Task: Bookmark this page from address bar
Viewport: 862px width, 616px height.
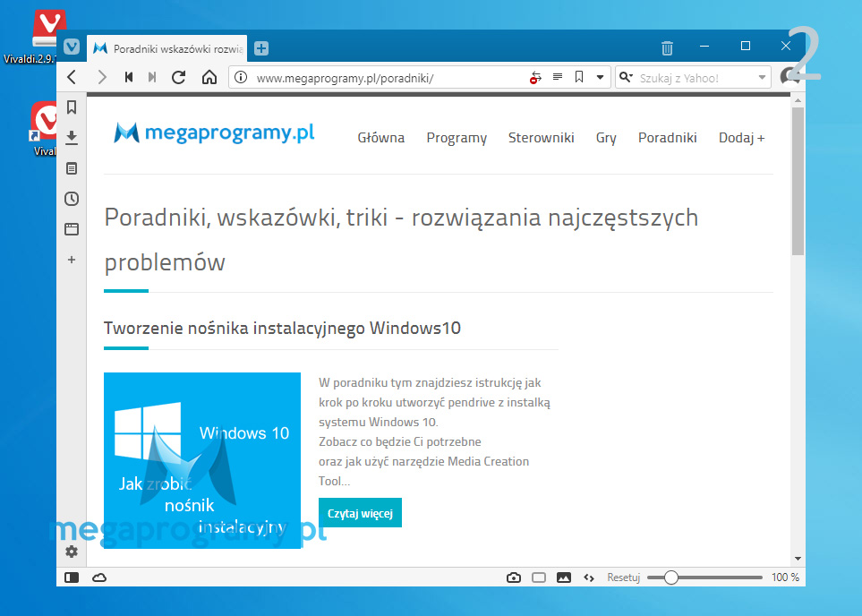Action: coord(579,77)
